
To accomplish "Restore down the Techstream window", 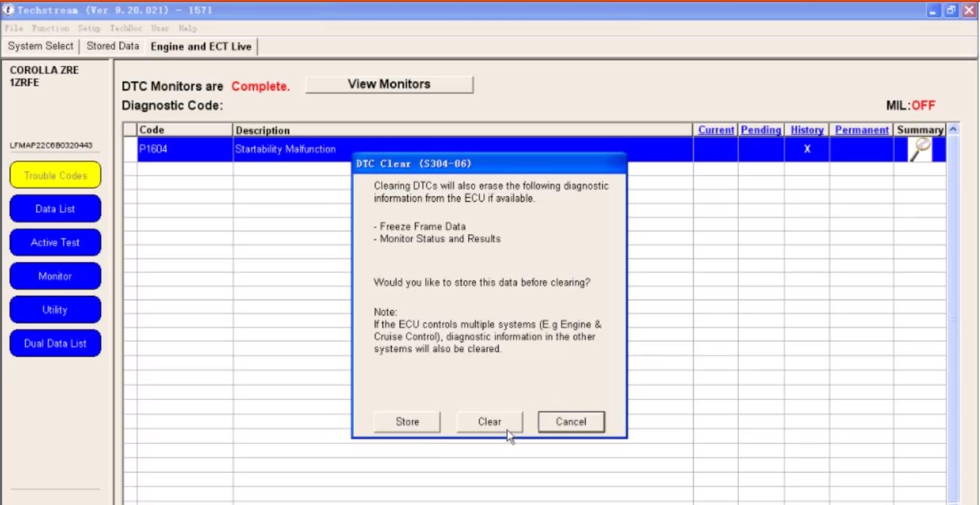I will tap(950, 10).
